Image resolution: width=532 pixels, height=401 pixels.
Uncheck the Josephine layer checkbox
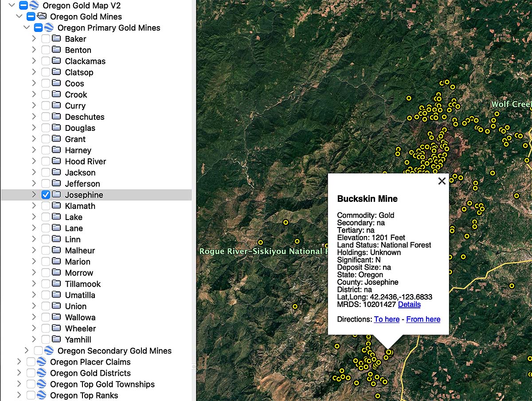point(45,194)
